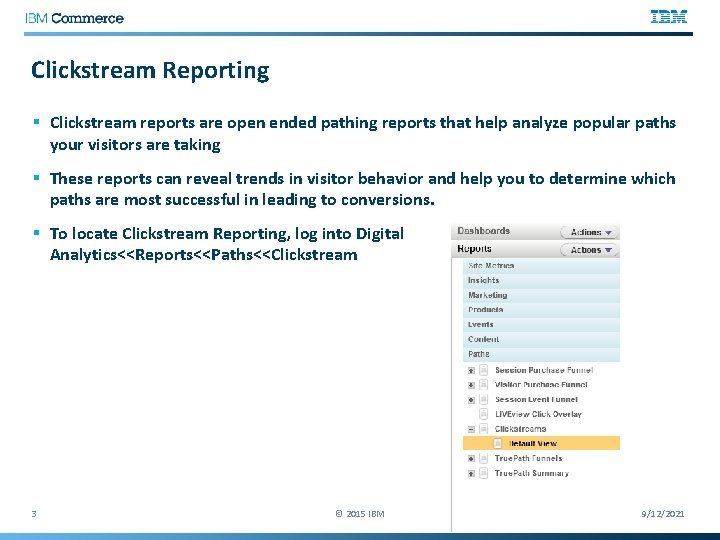
Task: Open the Insights report category
Action: (x=541, y=281)
